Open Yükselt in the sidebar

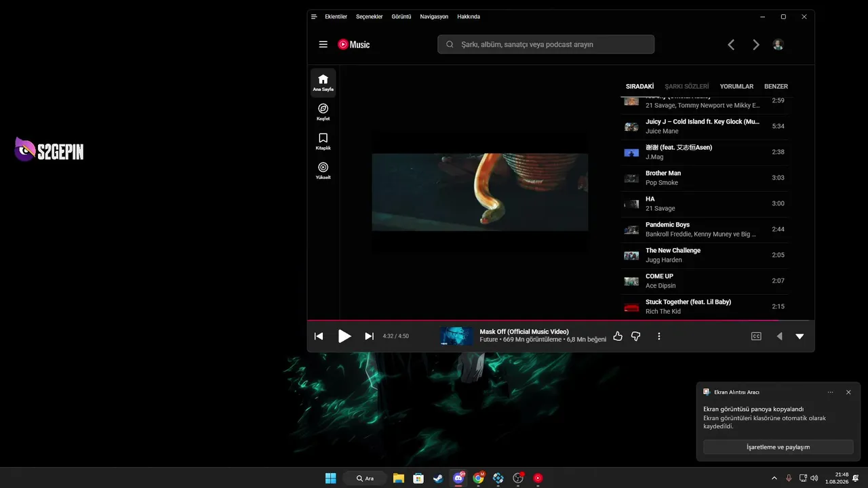point(323,170)
